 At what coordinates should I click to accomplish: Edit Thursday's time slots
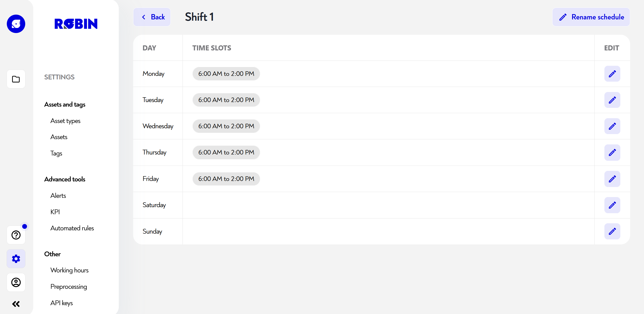coord(612,152)
